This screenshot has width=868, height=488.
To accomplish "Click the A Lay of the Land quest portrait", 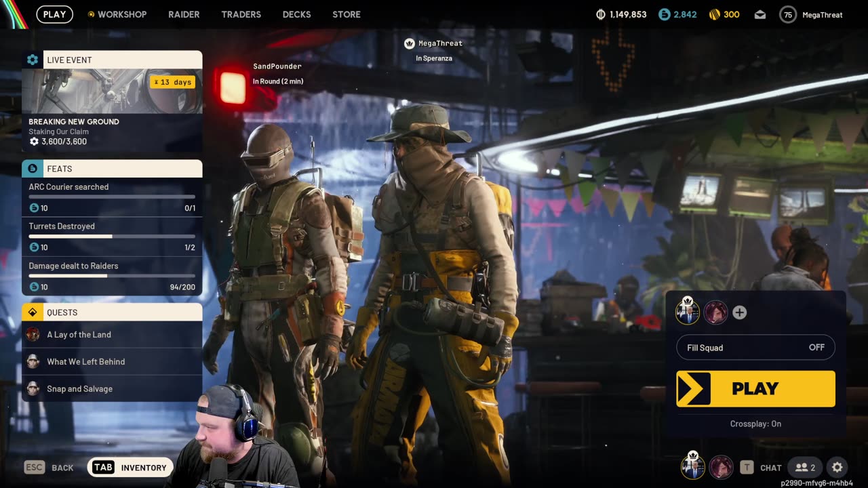I will tap(33, 334).
